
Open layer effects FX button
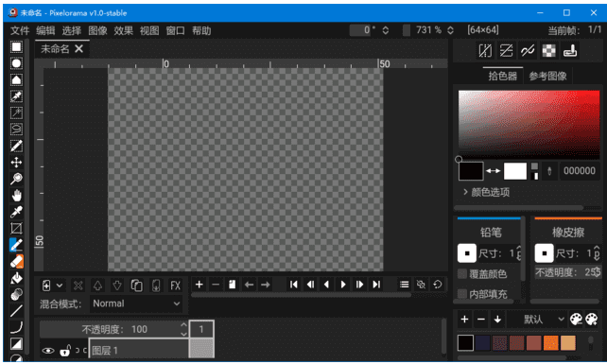coord(175,286)
